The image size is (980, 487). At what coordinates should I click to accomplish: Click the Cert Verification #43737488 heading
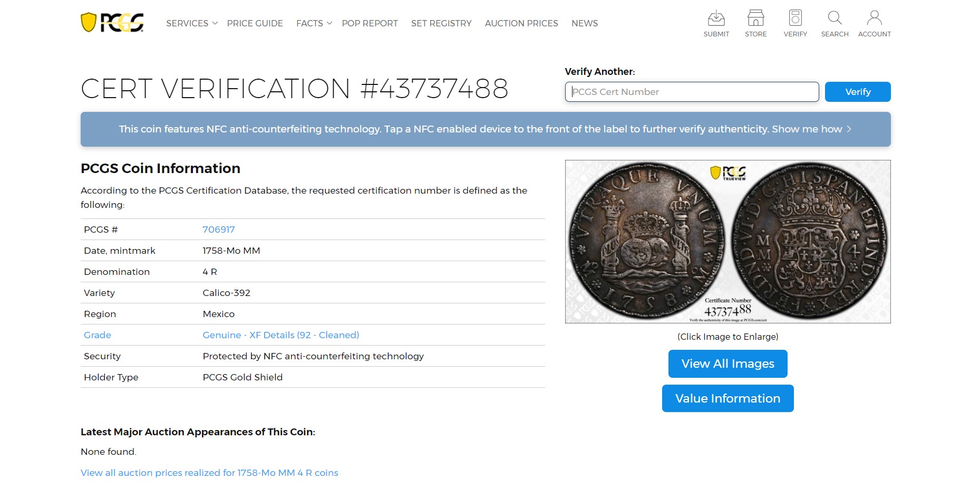294,89
